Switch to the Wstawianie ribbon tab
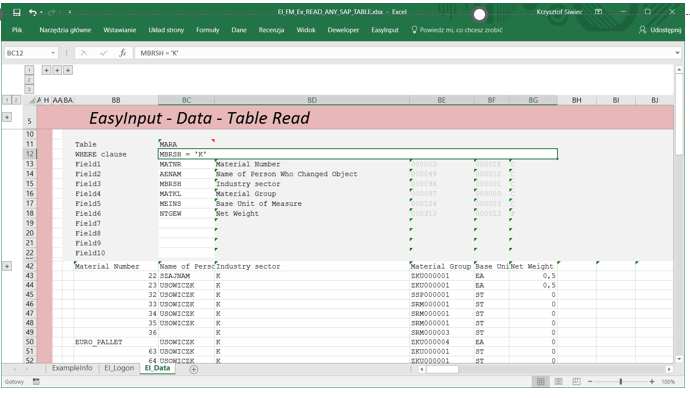The width and height of the screenshot is (690, 398). (120, 30)
